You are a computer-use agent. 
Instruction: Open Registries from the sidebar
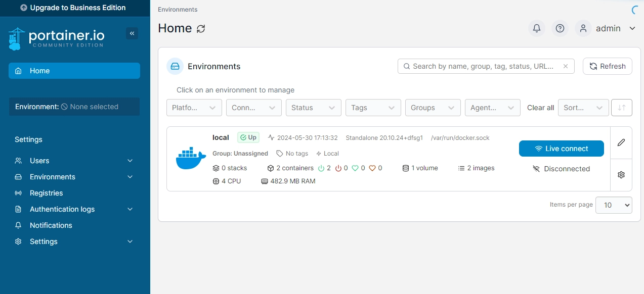[x=47, y=193]
